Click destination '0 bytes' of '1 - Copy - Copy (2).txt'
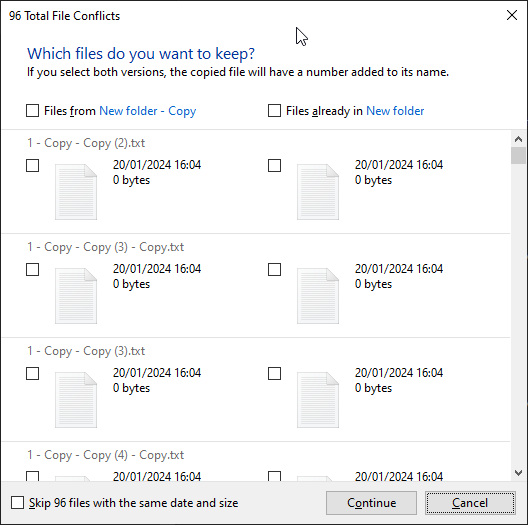The height and width of the screenshot is (525, 528). [x=373, y=180]
